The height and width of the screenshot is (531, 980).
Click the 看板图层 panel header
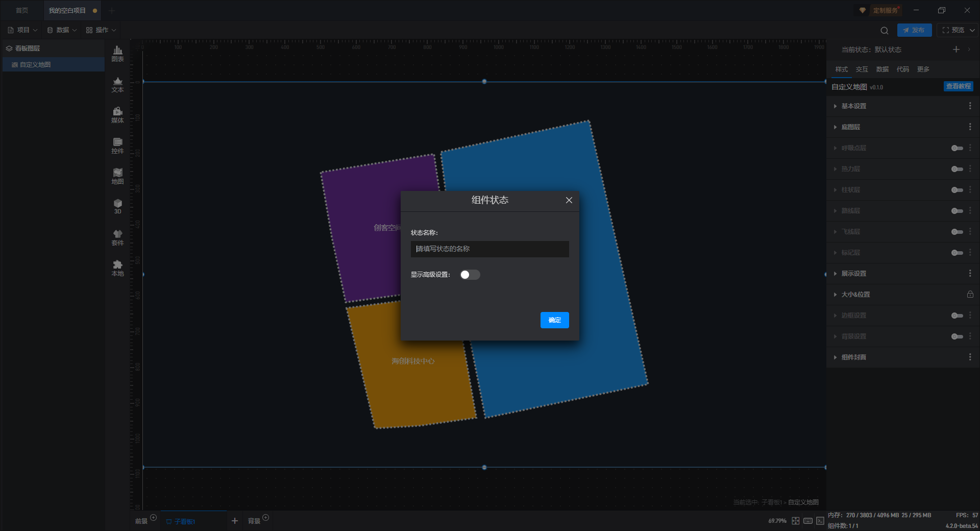(54, 48)
